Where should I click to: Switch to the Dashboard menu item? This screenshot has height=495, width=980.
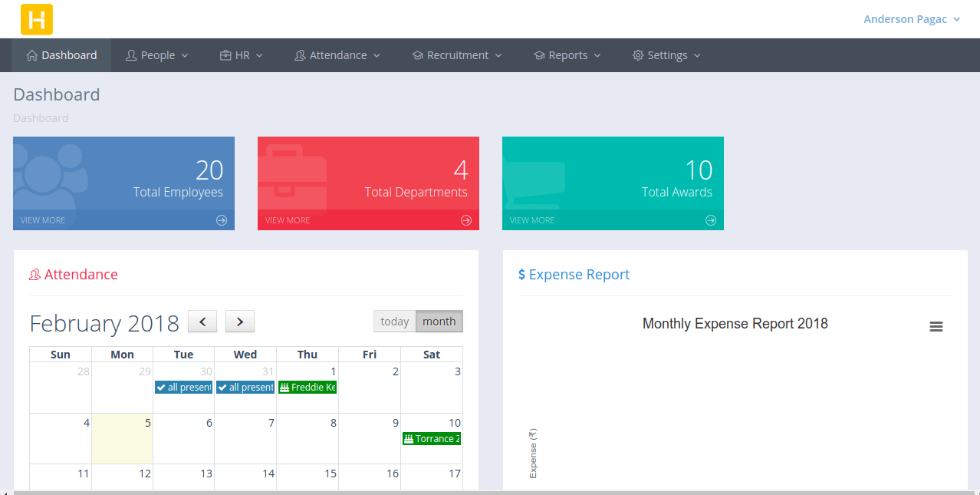[61, 54]
